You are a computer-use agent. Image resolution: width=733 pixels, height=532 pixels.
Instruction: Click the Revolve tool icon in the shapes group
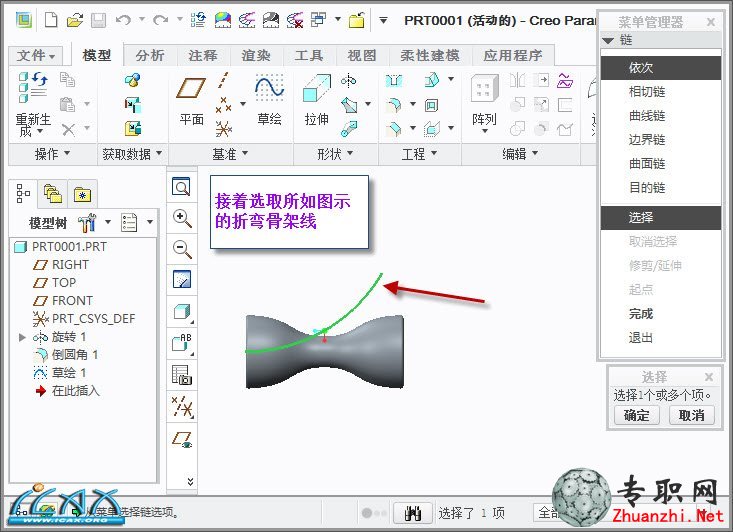349,81
